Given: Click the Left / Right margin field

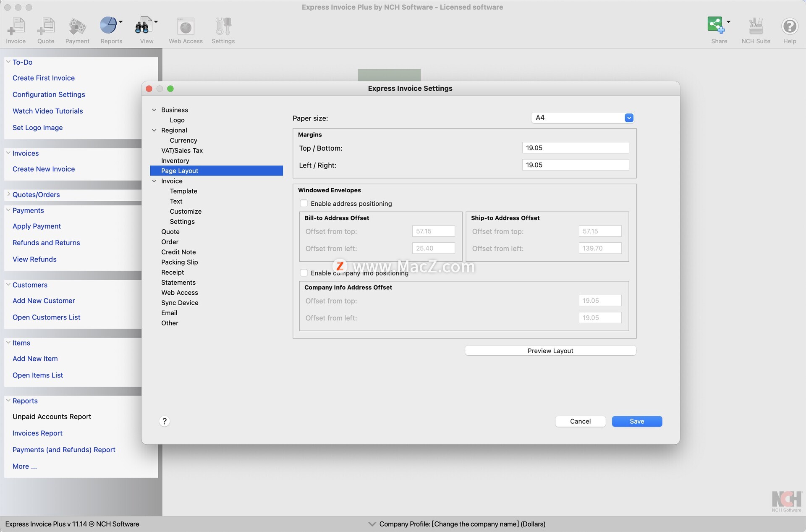Looking at the screenshot, I should [575, 165].
